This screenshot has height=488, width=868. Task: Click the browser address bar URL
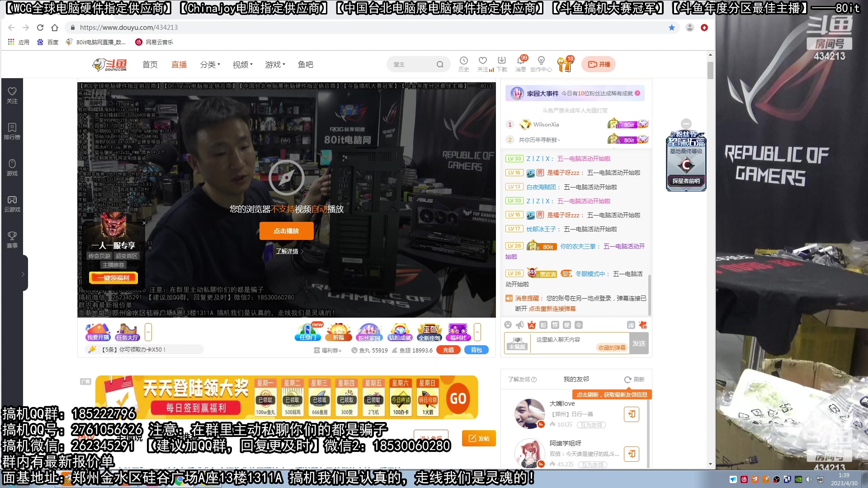(129, 28)
